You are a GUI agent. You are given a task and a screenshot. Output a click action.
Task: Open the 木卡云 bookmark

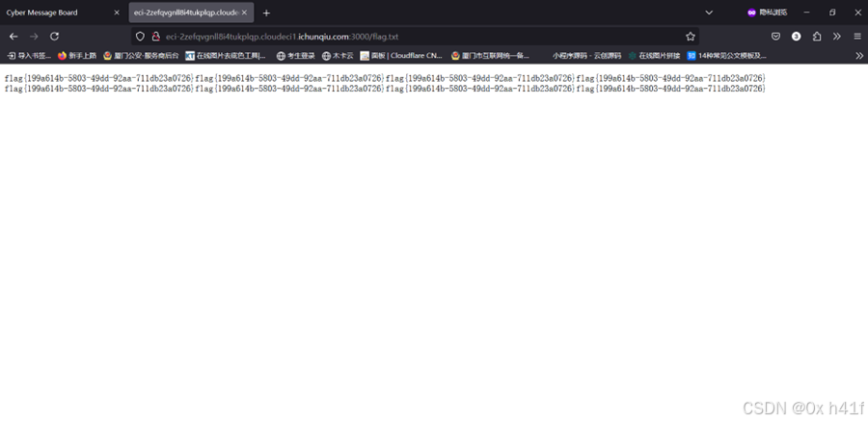tap(338, 55)
